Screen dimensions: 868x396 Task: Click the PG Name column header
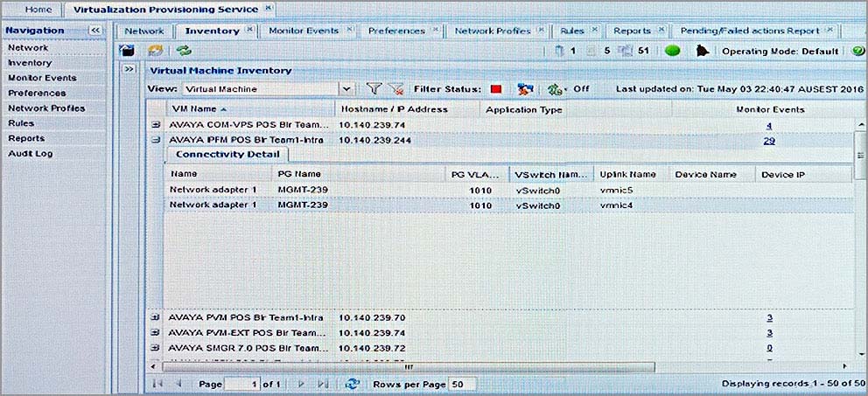pyautogui.click(x=359, y=174)
